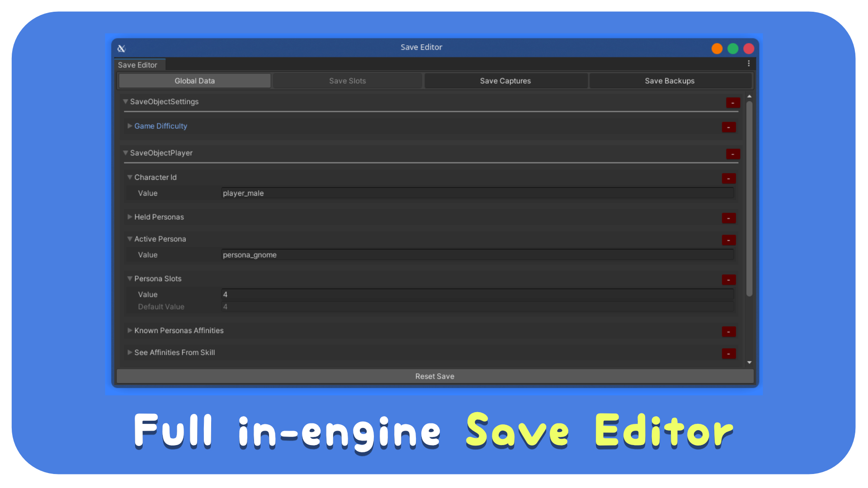Click the minus button next to Active Persona

[x=728, y=240]
